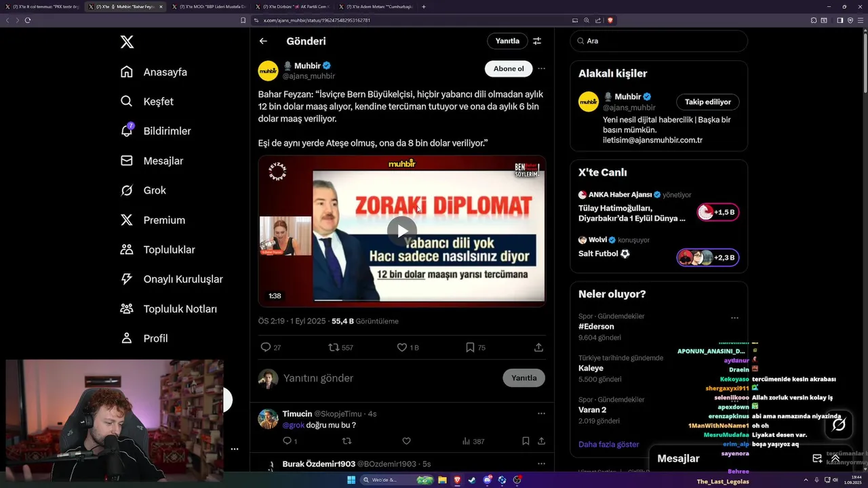Click Yanıtla button in the Gönderi header
This screenshot has width=868, height=488.
(507, 41)
